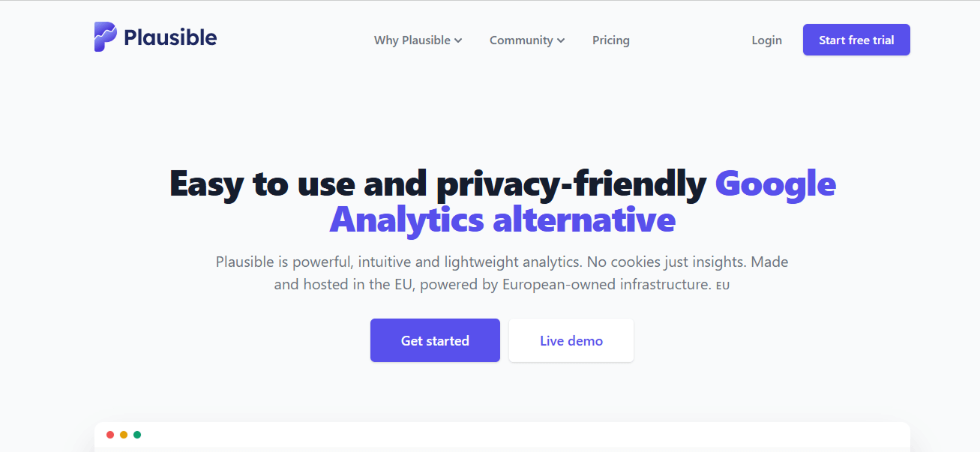This screenshot has width=980, height=452.
Task: Expand the chevron beside Why Plausible
Action: coord(458,40)
